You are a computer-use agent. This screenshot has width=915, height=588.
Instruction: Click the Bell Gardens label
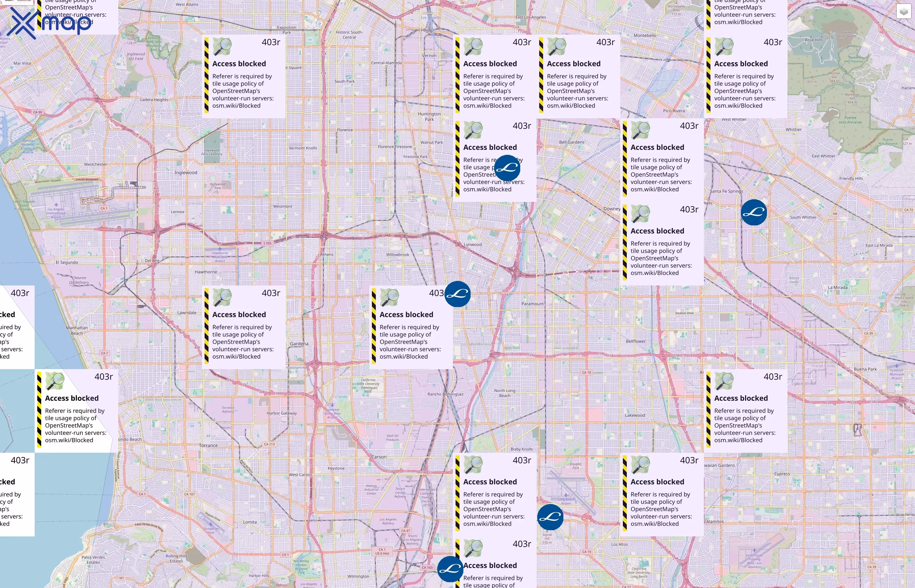click(572, 142)
